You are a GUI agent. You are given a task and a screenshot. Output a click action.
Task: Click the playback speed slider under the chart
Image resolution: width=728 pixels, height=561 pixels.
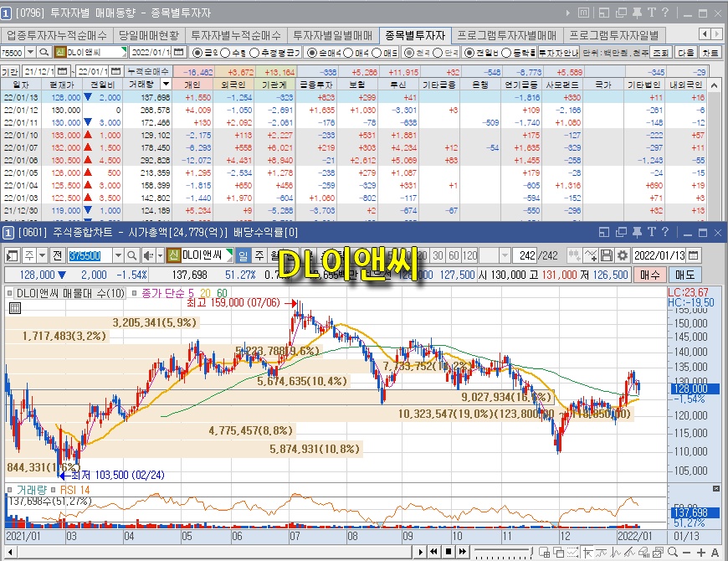click(x=502, y=552)
